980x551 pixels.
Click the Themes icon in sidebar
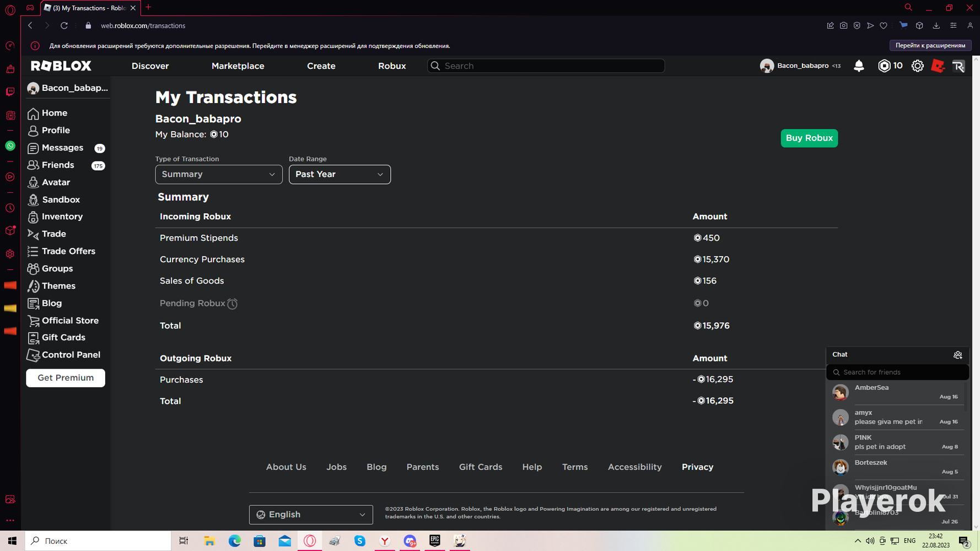pyautogui.click(x=33, y=286)
